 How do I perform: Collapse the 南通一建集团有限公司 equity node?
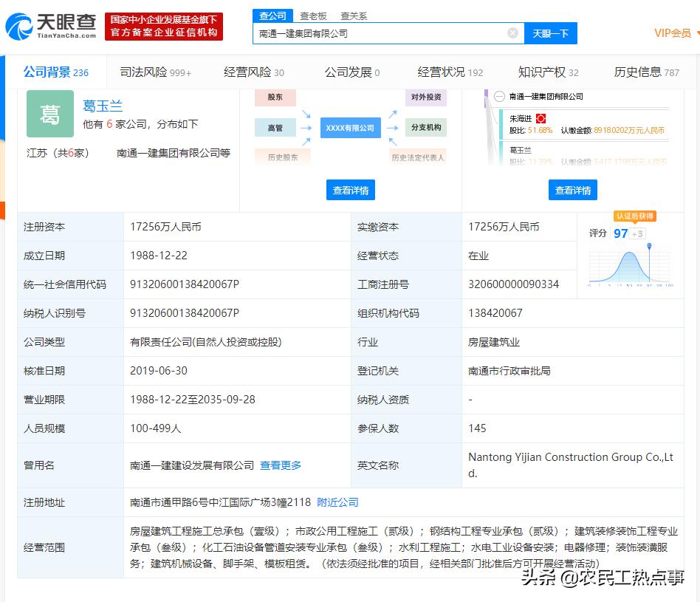tap(501, 95)
